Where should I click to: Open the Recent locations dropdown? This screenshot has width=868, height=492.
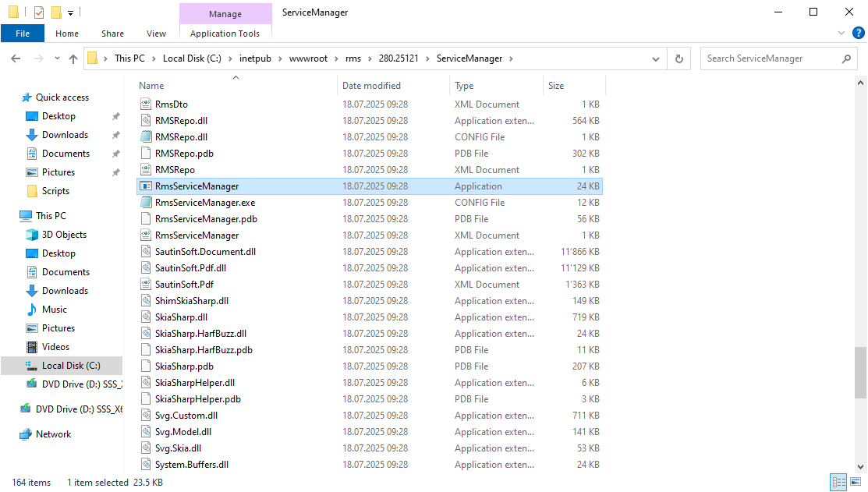pyautogui.click(x=57, y=58)
